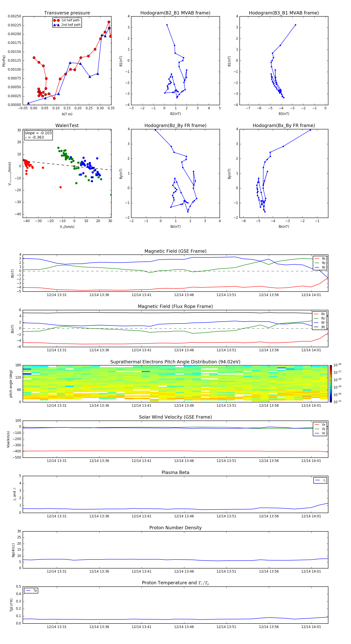The height and width of the screenshot is (644, 351).
Task: Select the "Bz'" legend entry in Flux Rope plot
Action: pyautogui.click(x=320, y=323)
